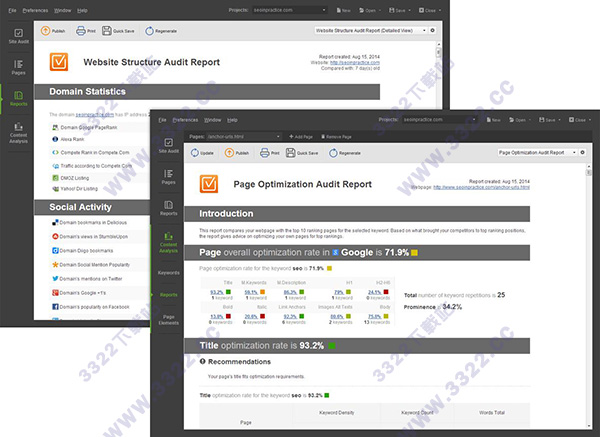Open Page Optimization Audit Report template dropdown

(536, 152)
